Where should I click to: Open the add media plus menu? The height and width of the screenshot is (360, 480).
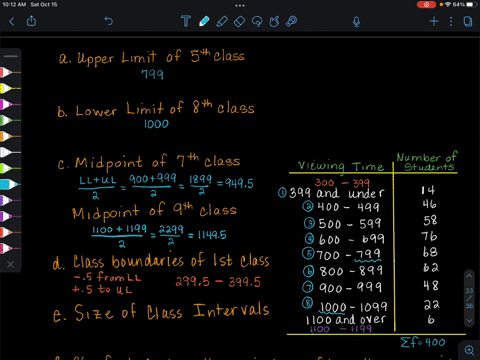pyautogui.click(x=434, y=22)
